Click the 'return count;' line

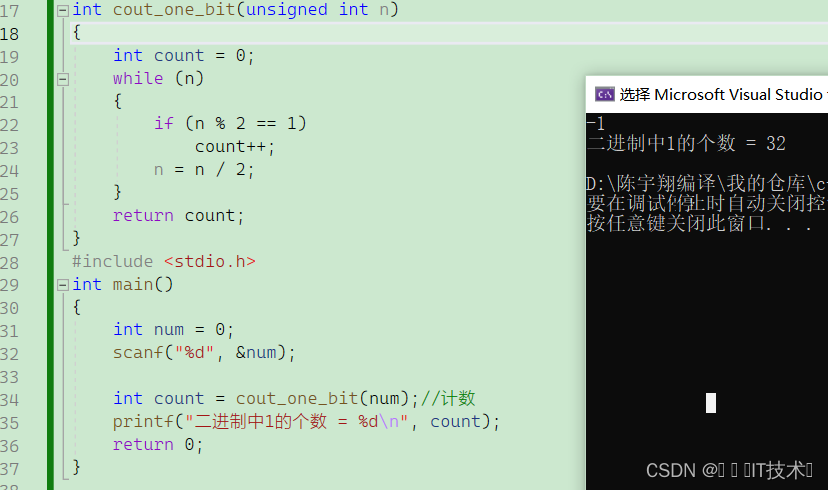tap(178, 216)
